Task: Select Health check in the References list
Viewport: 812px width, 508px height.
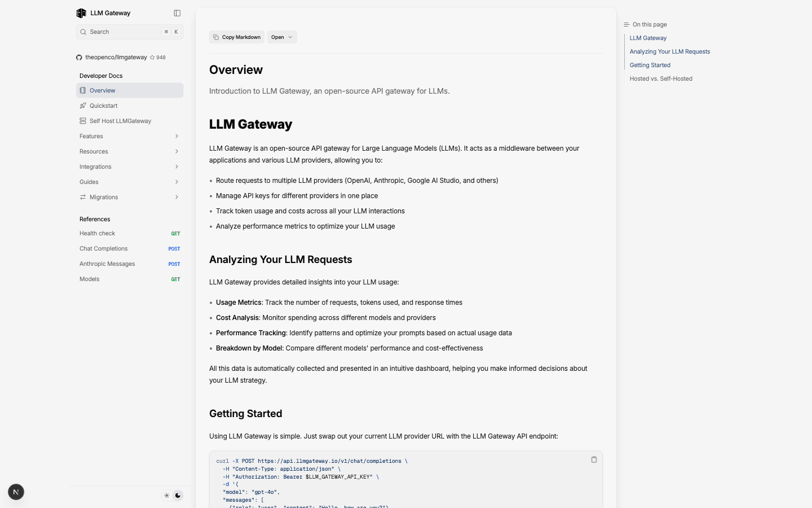Action: [x=97, y=233]
